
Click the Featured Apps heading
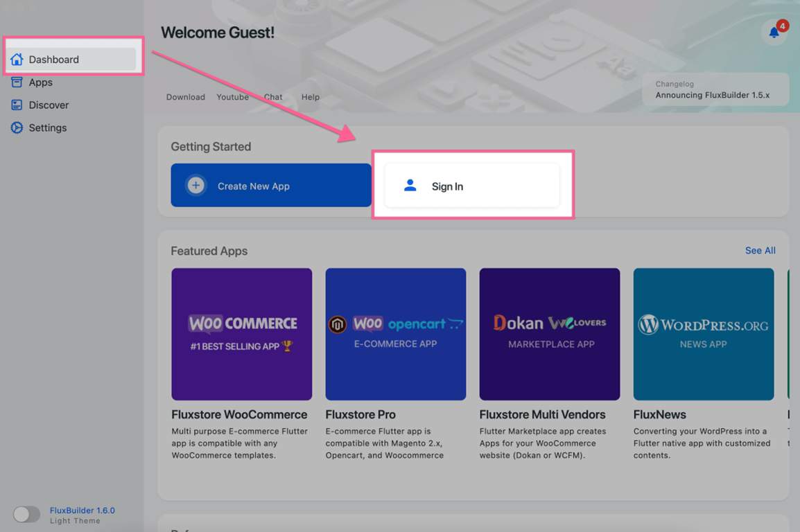point(209,251)
